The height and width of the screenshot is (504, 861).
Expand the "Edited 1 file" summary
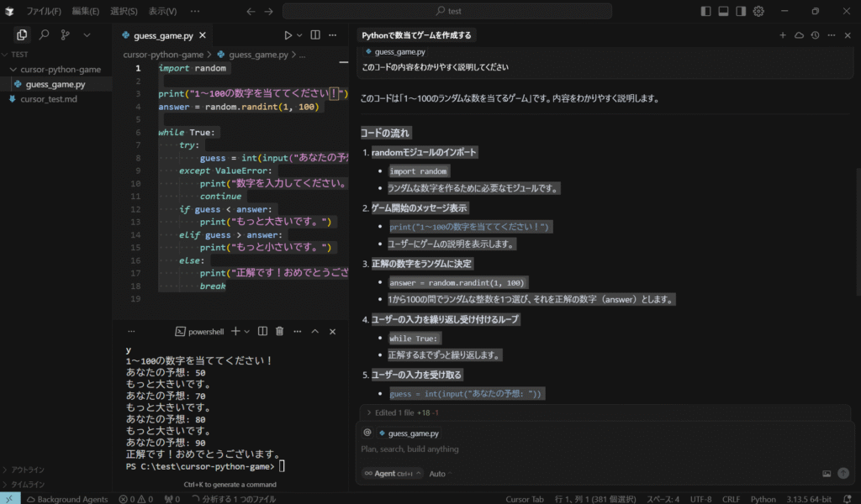point(402,412)
